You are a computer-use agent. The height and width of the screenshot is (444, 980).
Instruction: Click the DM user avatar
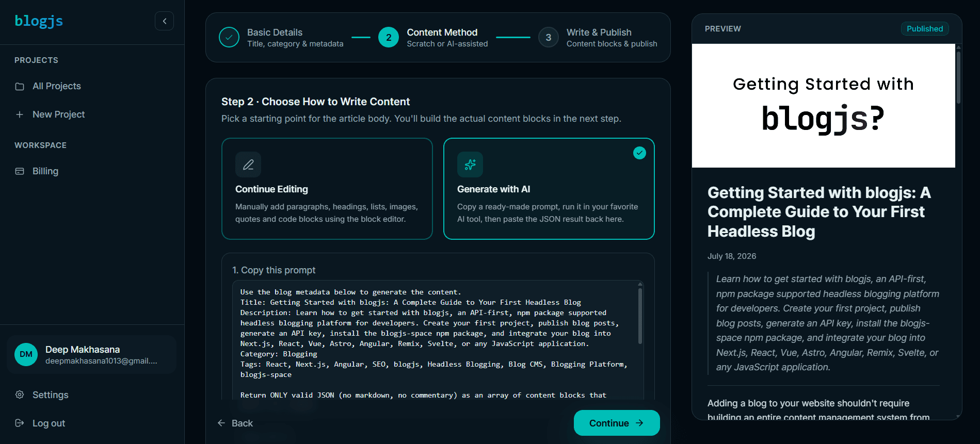click(26, 354)
